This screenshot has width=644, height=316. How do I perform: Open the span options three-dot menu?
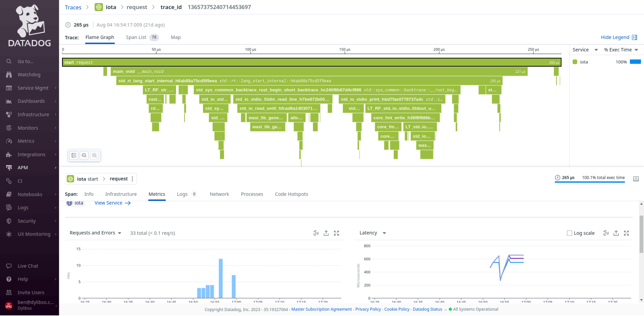tap(132, 179)
